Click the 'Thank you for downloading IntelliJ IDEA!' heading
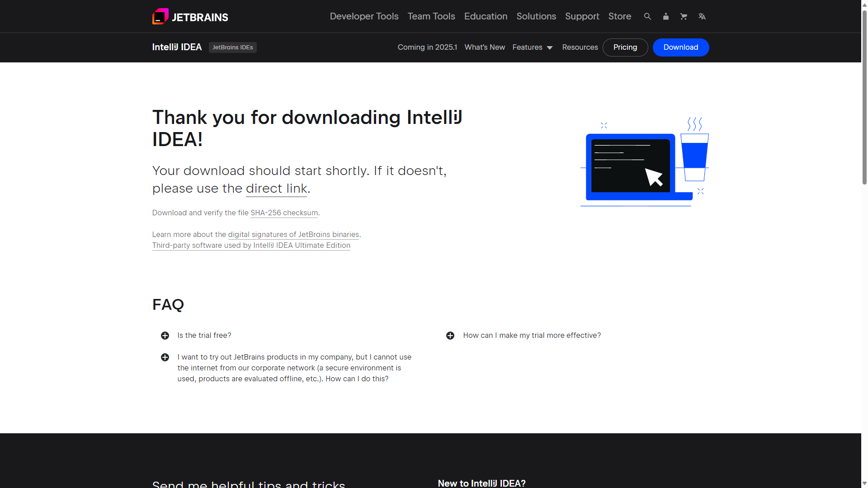The height and width of the screenshot is (488, 868). click(x=307, y=128)
